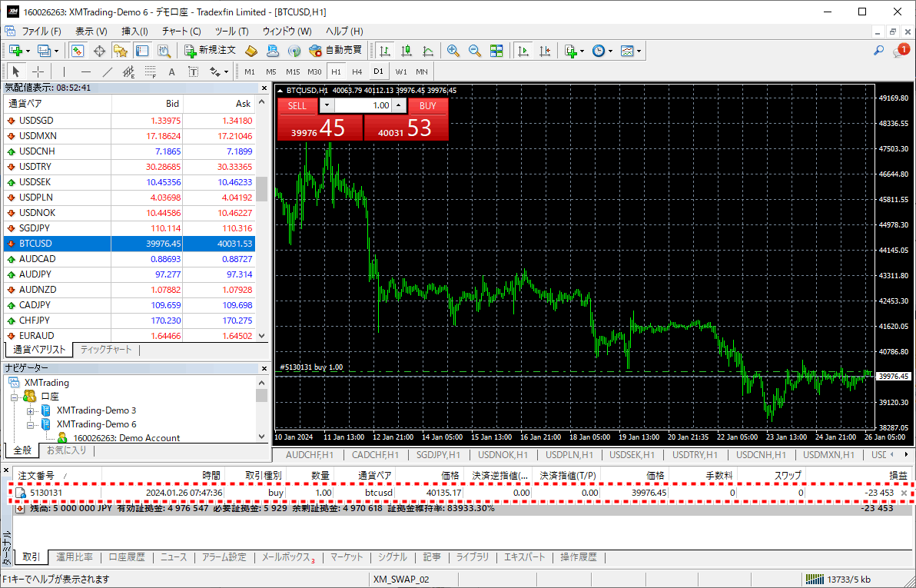
Task: Open the virtual hosting cloud icon
Action: pos(272,51)
